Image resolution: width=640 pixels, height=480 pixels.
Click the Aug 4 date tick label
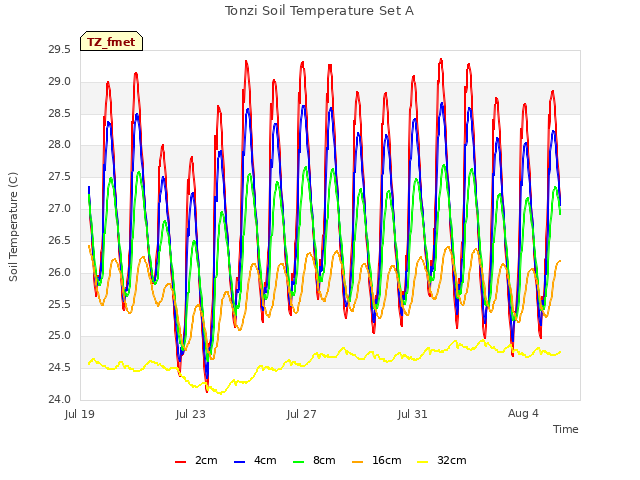click(x=523, y=413)
